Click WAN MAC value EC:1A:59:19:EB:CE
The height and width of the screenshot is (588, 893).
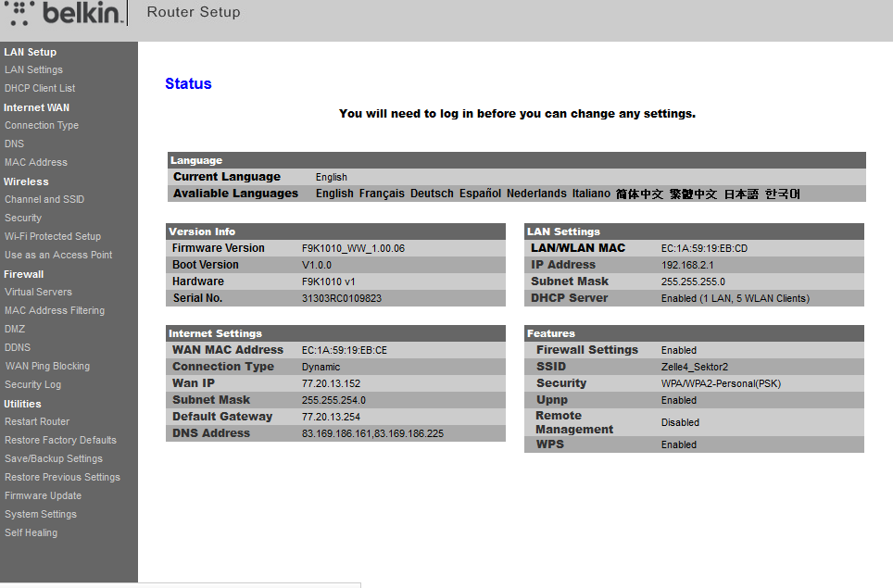(x=345, y=351)
